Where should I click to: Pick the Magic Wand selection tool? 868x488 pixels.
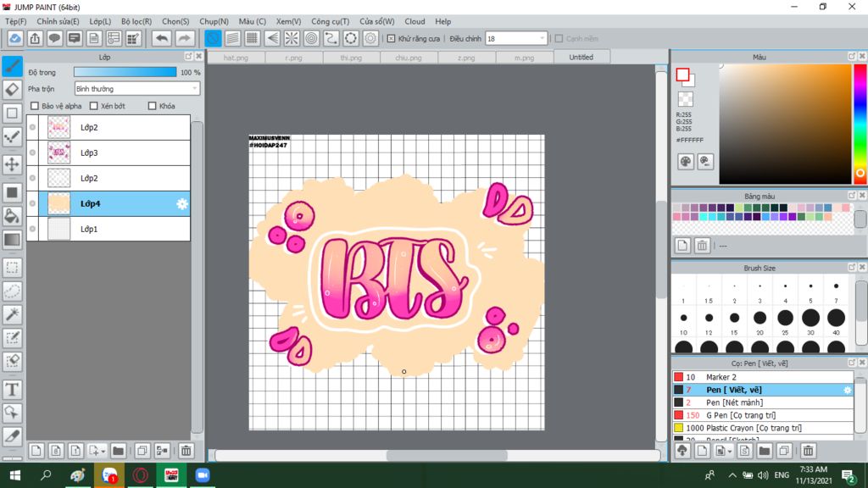pyautogui.click(x=12, y=314)
